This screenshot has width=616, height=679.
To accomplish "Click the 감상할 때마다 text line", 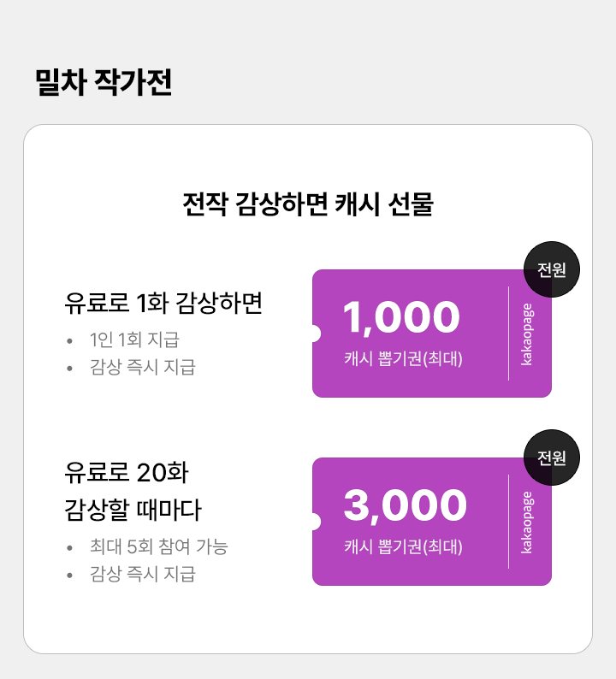I will point(133,511).
